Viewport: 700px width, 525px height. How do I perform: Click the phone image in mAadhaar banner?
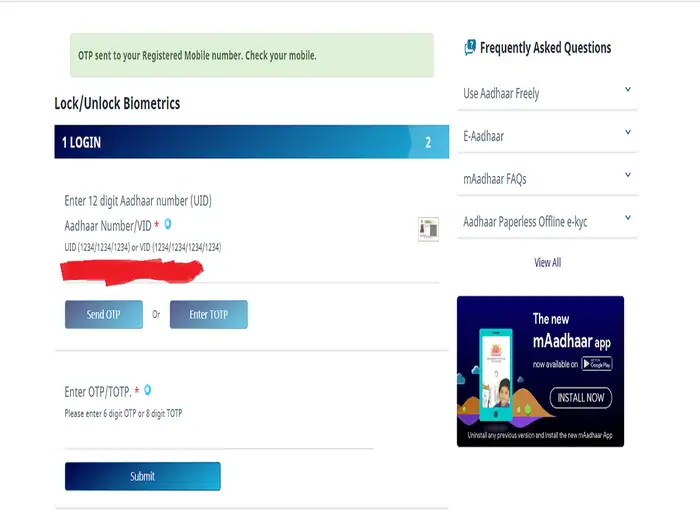coord(496,375)
